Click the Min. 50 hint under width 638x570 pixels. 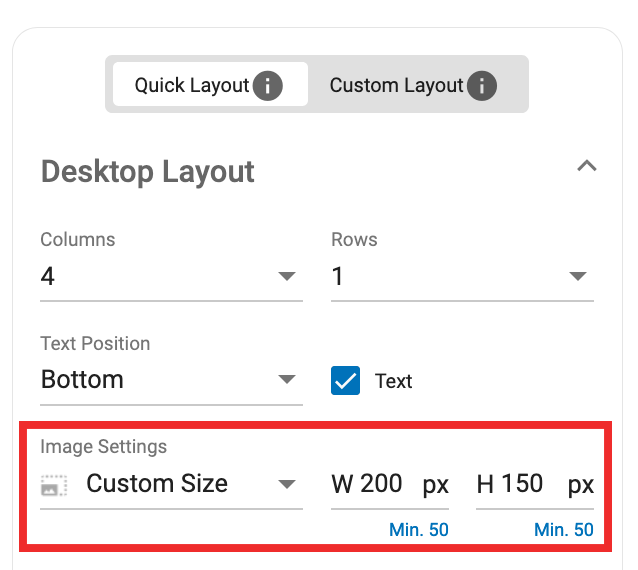[x=420, y=530]
